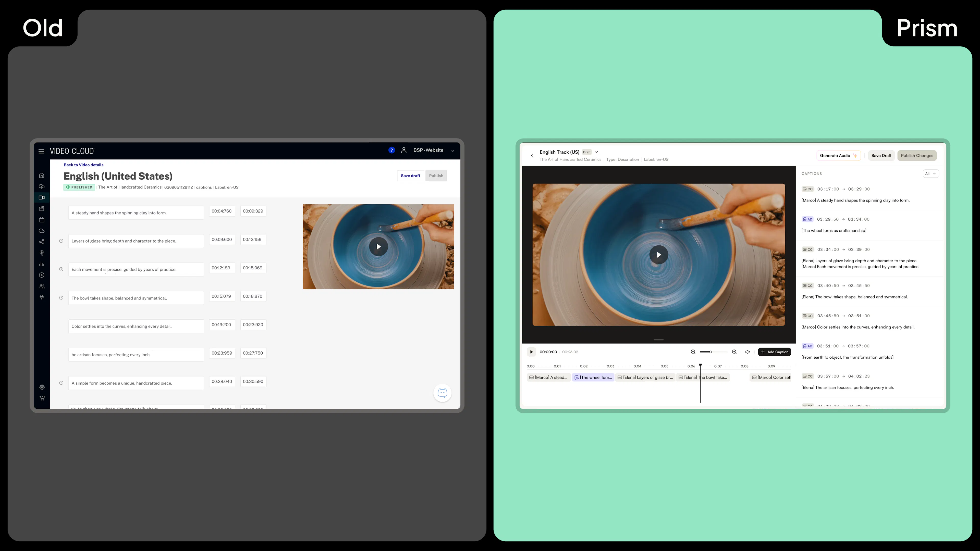Viewport: 980px width, 551px height.
Task: Open the users group sidebar icon
Action: [x=42, y=286]
